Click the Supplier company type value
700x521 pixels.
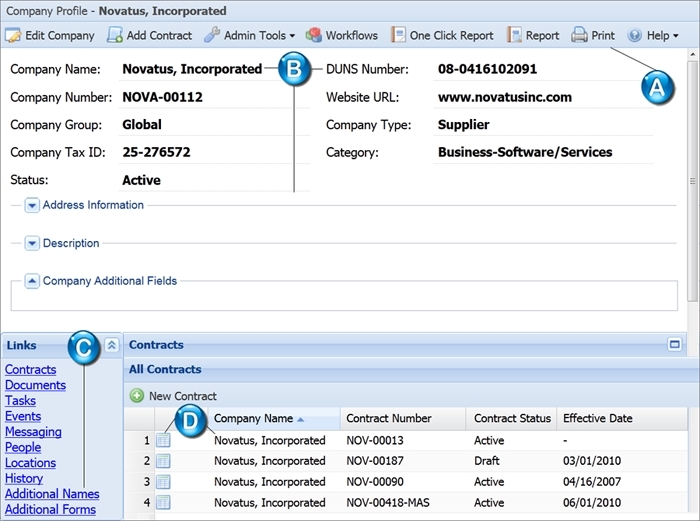pos(463,125)
